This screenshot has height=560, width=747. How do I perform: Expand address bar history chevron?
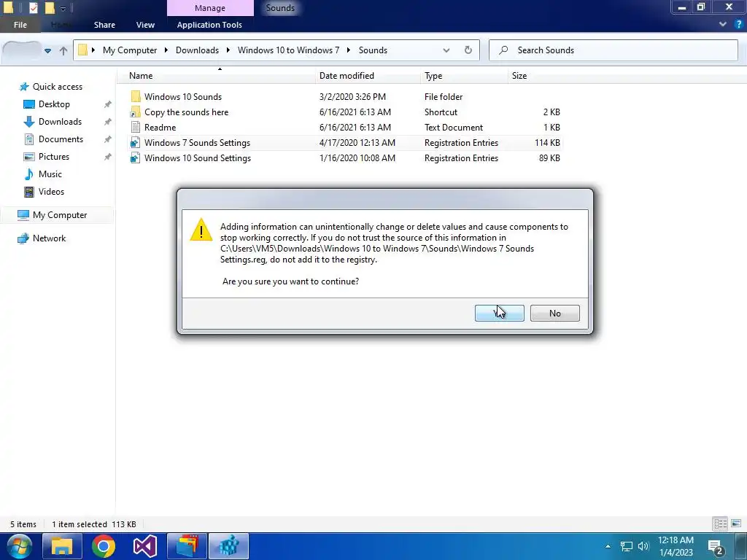point(446,50)
